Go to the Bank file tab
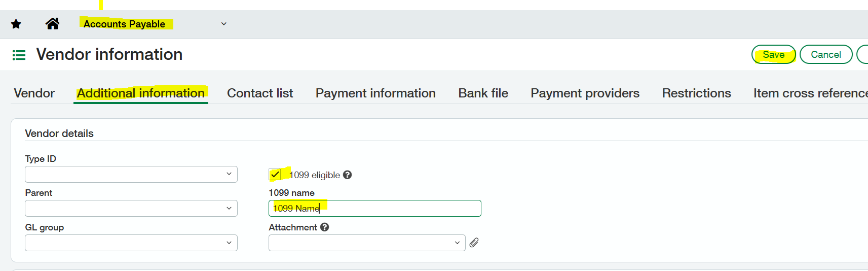Screen dimensions: 868x271 [x=483, y=93]
